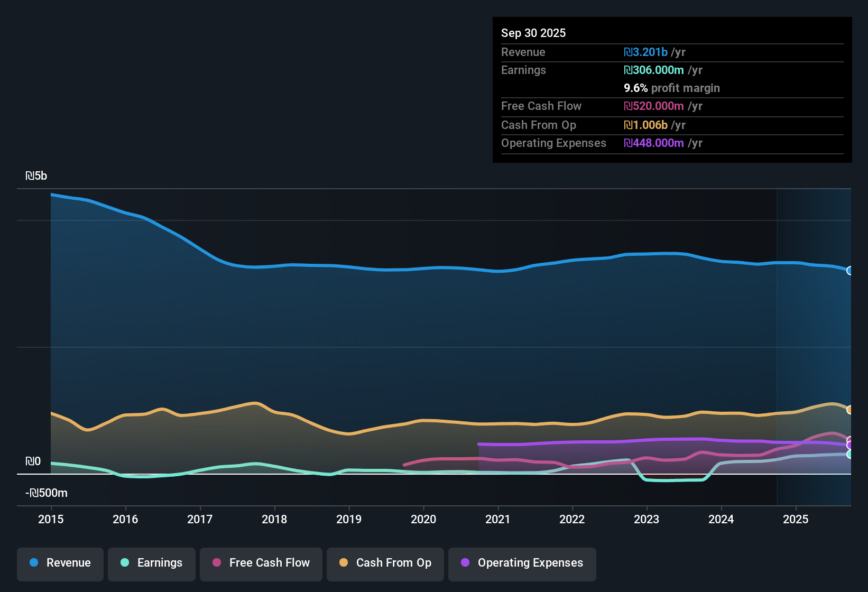Click the teal Earnings dot icon
The image size is (868, 592).
(125, 563)
